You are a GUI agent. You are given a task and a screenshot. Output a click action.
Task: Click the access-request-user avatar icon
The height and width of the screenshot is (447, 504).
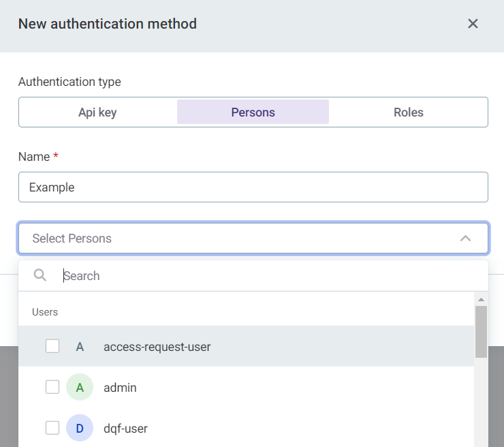[x=80, y=347]
